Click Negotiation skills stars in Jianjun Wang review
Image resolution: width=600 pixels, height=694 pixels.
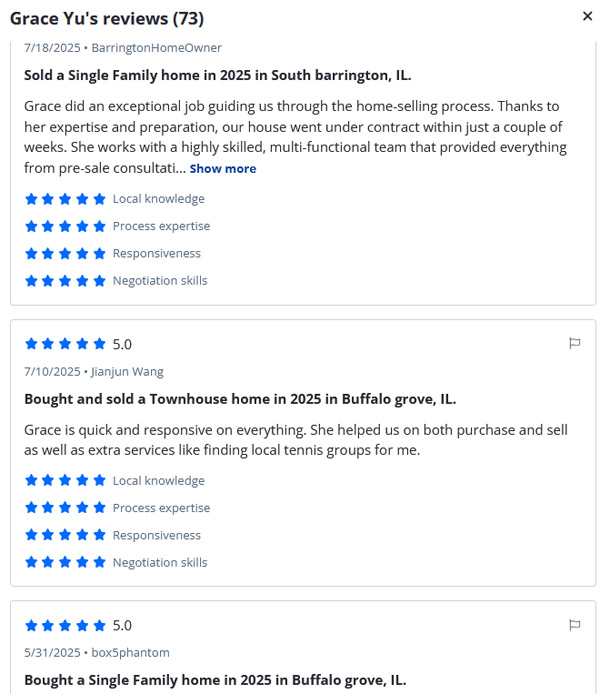pyautogui.click(x=65, y=562)
